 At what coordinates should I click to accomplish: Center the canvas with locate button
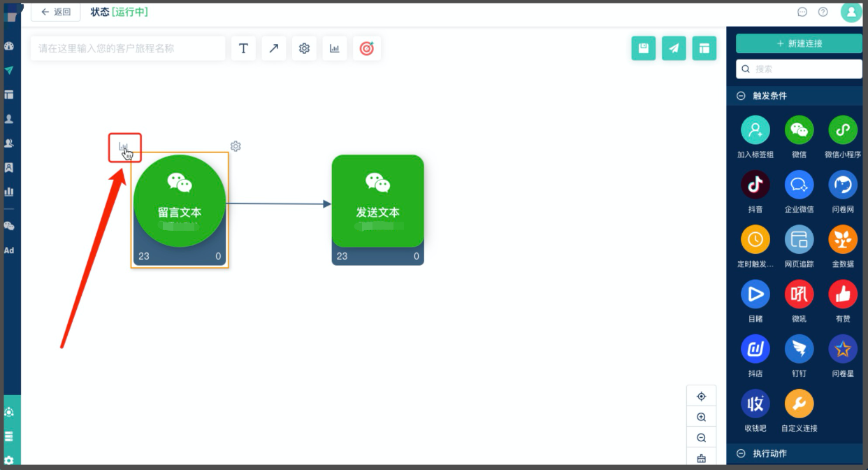point(702,396)
